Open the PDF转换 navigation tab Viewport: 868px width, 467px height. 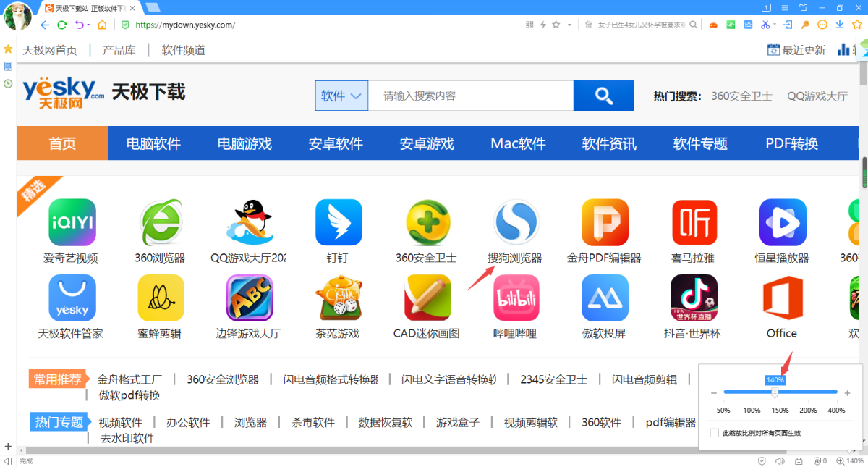click(x=792, y=143)
